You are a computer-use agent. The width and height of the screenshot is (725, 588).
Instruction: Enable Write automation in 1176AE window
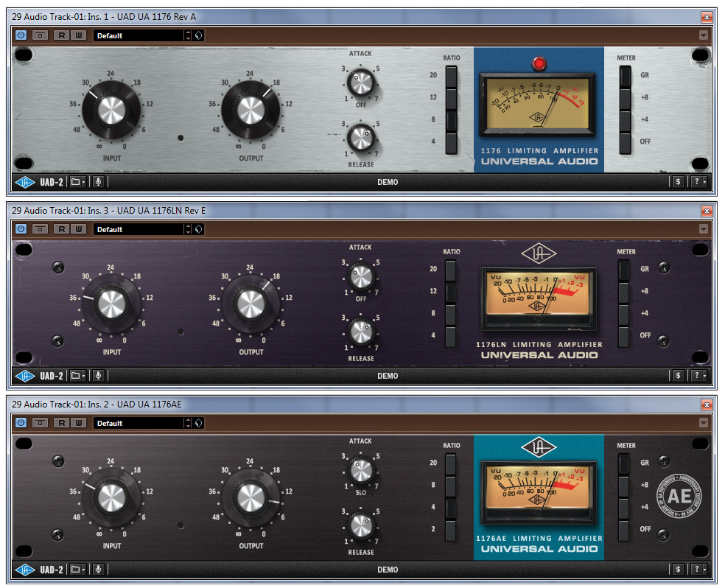(x=79, y=423)
